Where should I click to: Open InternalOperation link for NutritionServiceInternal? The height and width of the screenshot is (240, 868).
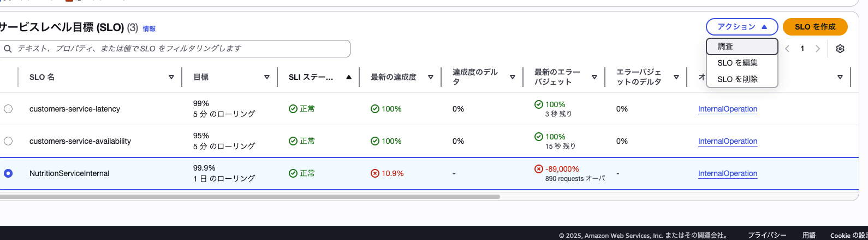pyautogui.click(x=727, y=173)
